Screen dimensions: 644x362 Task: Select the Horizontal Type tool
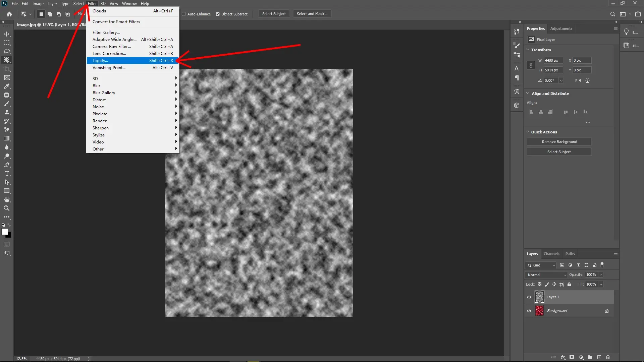coord(7,173)
